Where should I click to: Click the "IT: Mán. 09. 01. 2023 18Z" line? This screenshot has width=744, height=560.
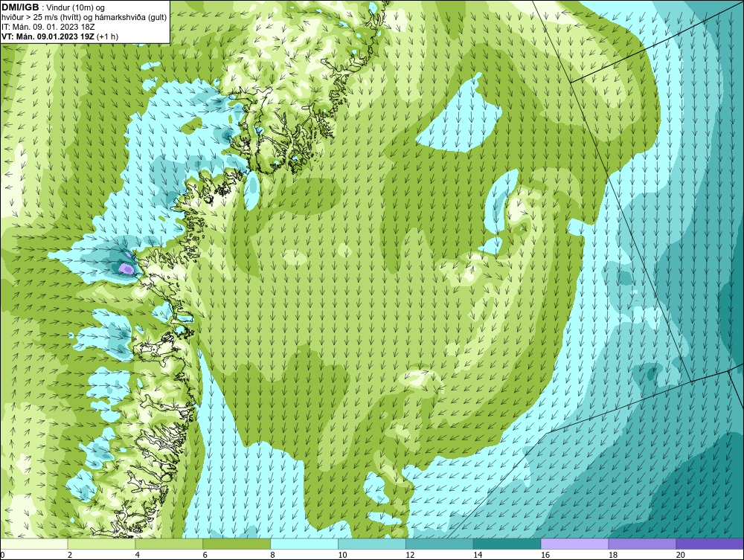pyautogui.click(x=48, y=27)
